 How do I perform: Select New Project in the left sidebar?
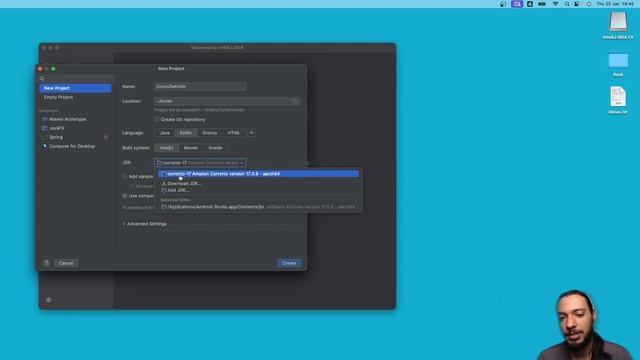(x=75, y=88)
